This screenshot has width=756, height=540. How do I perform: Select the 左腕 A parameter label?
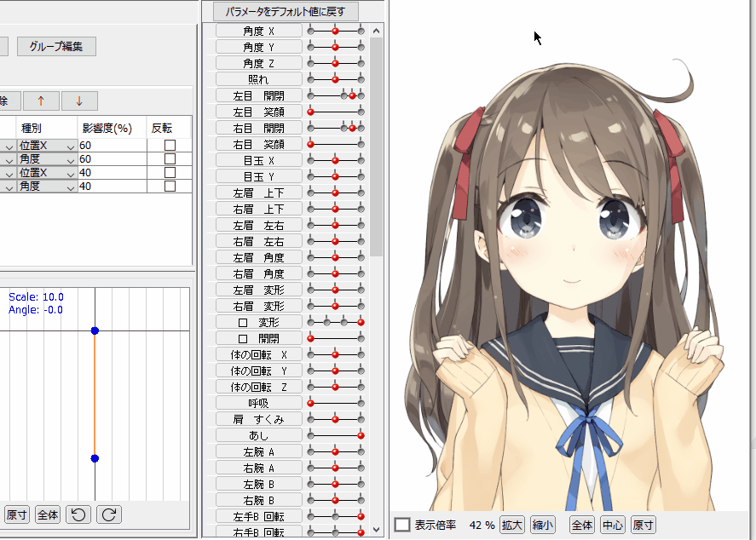click(259, 452)
